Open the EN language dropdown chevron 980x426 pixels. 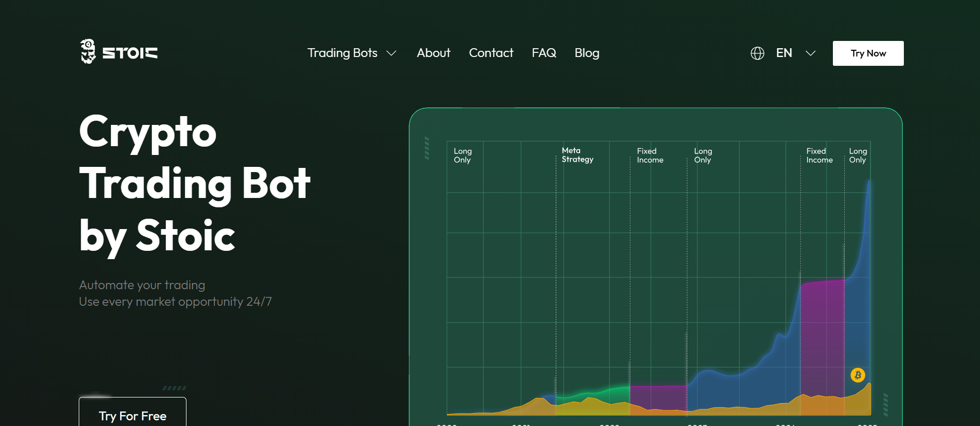click(x=811, y=53)
